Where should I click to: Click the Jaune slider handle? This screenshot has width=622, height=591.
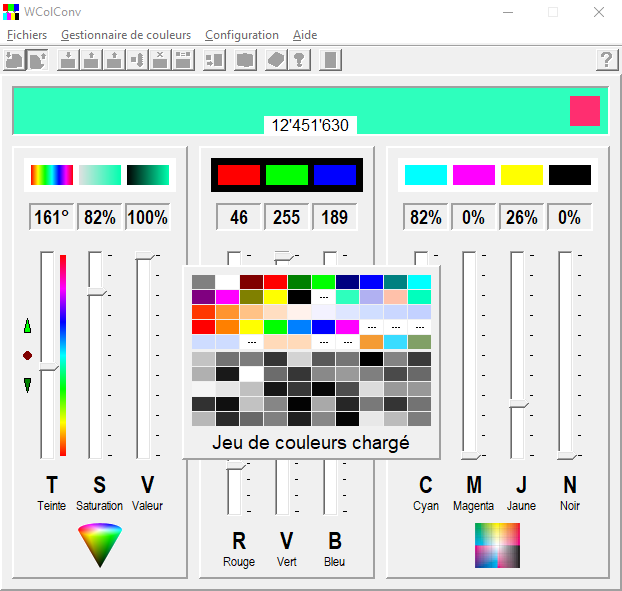coord(518,403)
